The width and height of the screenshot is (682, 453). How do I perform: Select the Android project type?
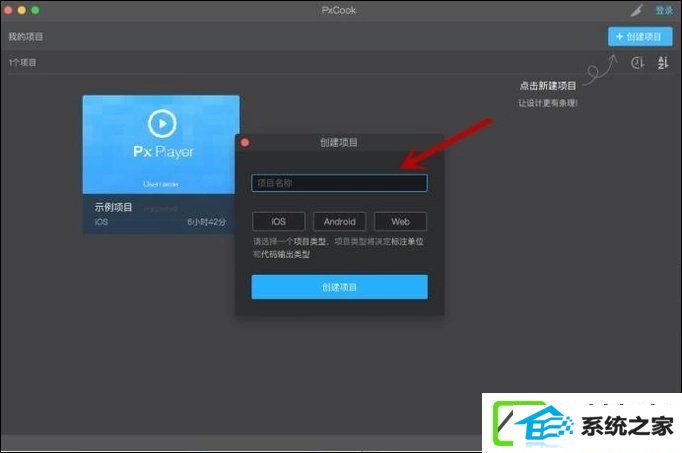click(340, 222)
